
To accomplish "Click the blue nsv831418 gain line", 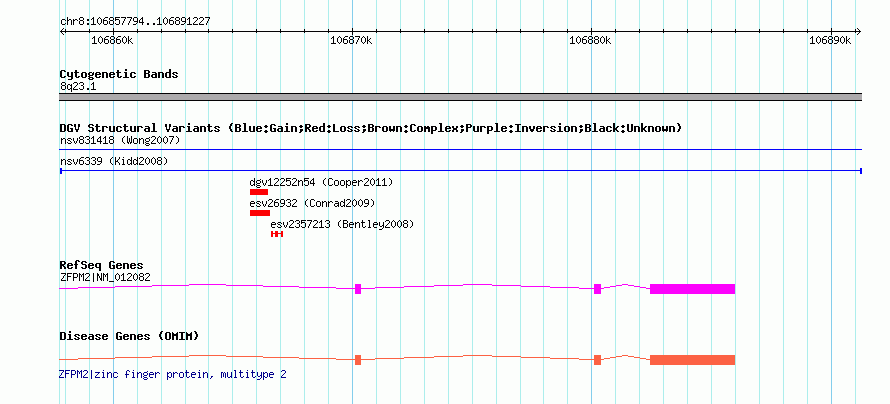I will point(460,149).
